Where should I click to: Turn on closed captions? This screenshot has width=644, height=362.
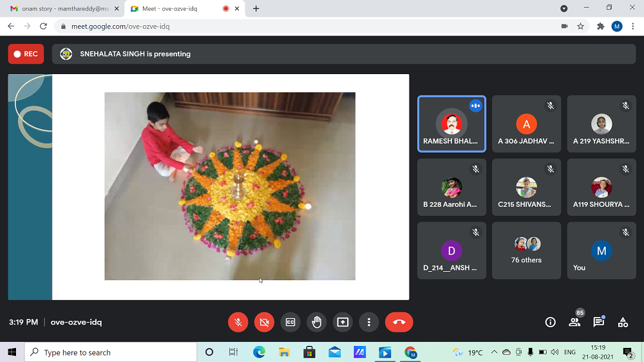[290, 322]
